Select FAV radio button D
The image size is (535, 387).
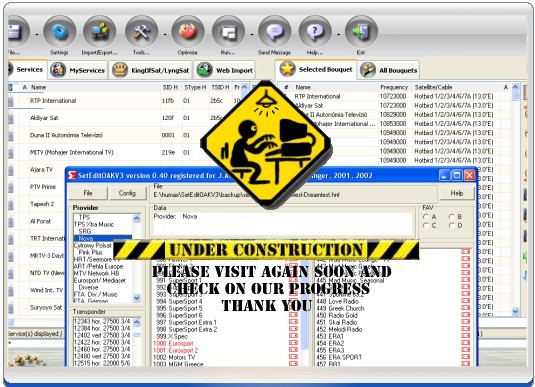pos(452,226)
